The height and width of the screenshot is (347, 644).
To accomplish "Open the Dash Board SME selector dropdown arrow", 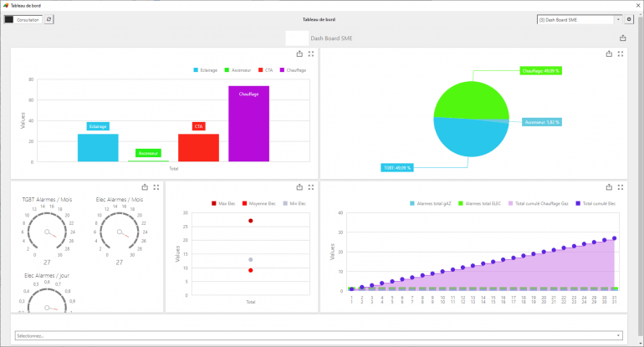I will [x=618, y=19].
